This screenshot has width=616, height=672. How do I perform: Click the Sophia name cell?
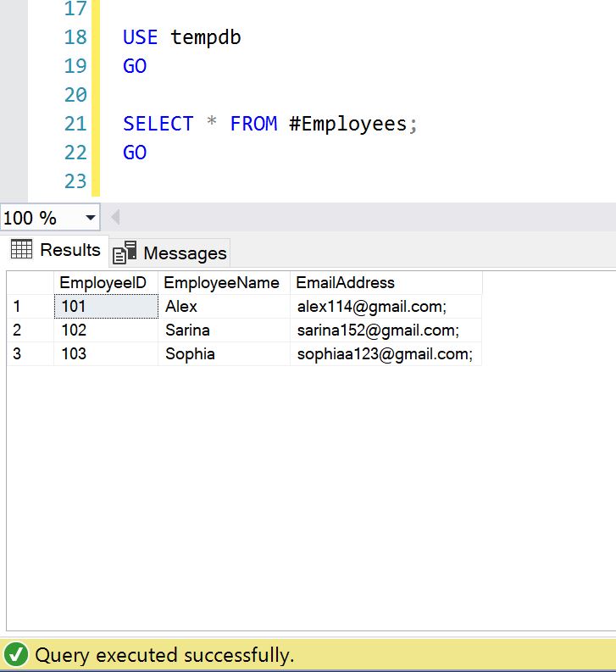[223, 354]
